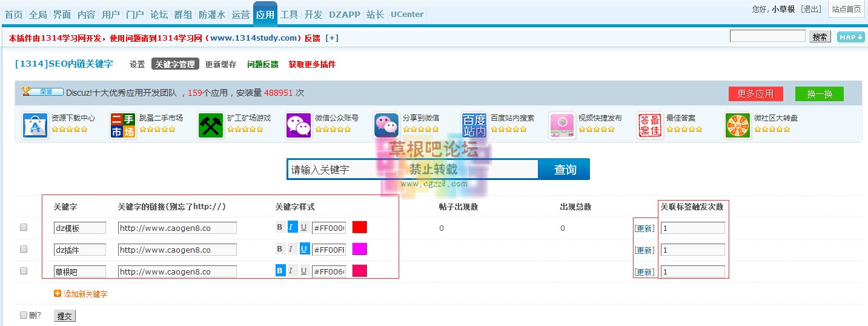Screen dimensions: 868x326
Task: Open the 矿工矿场游戏 pickaxe icon
Action: coord(211,125)
